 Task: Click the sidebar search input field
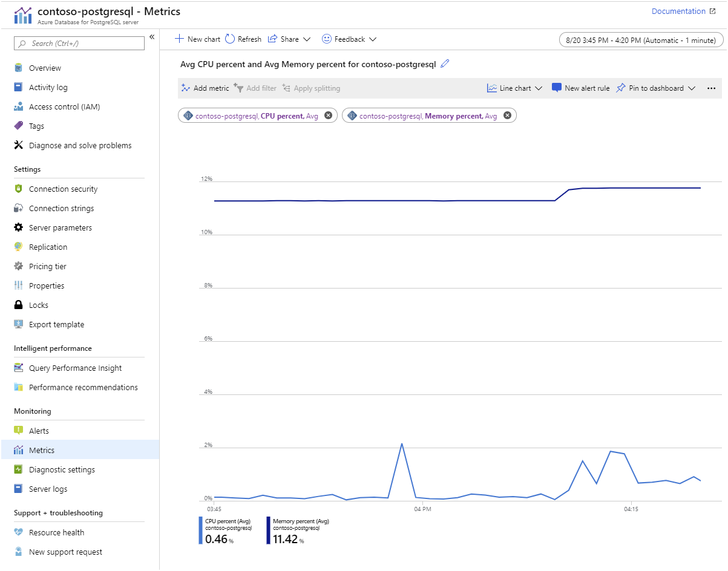coord(80,43)
